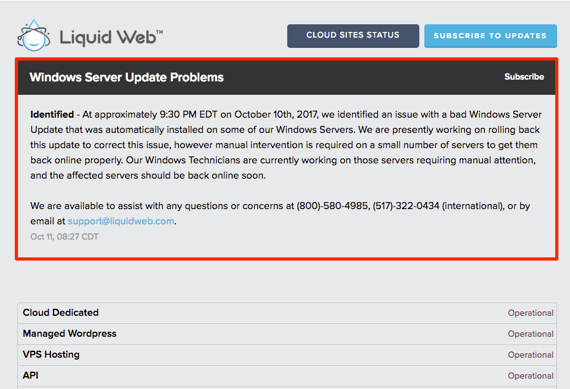Select the Managed Wordpress component row
The image size is (570, 389).
287,334
